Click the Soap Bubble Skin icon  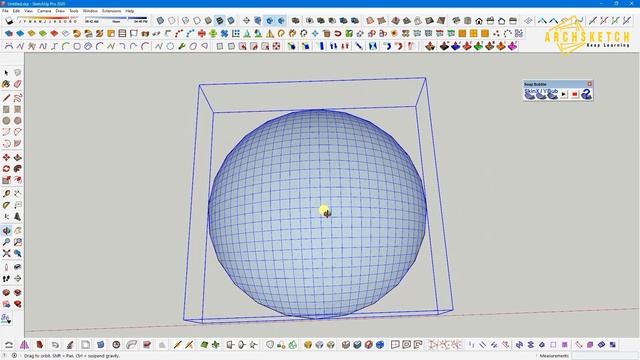530,94
